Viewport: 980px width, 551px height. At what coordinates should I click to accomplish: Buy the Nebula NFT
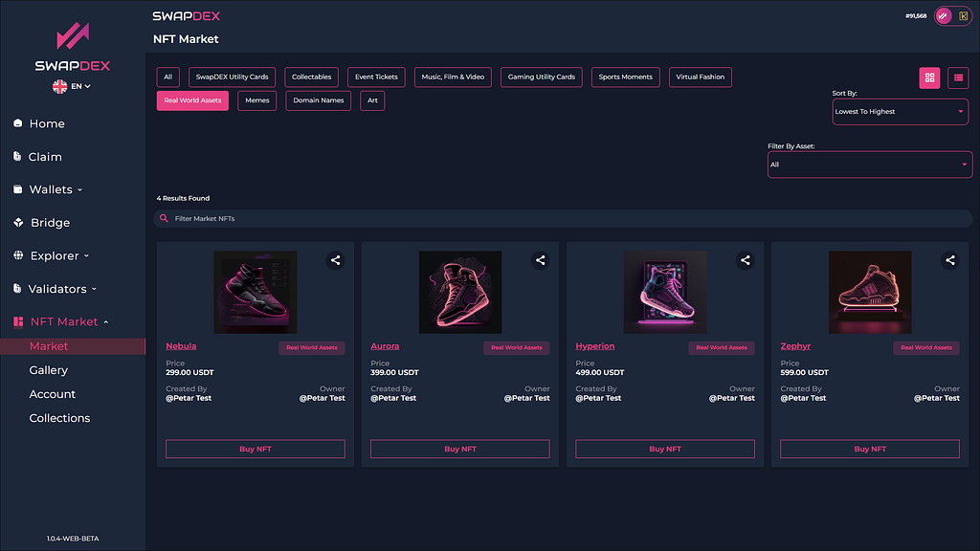point(255,449)
